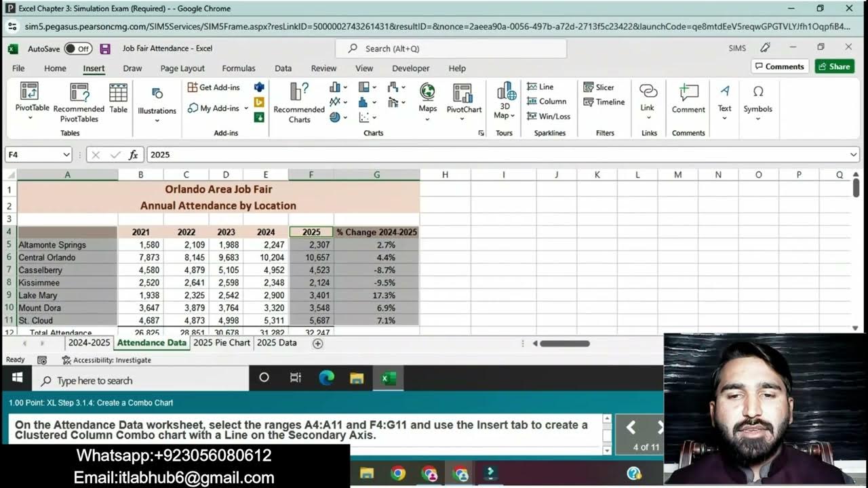868x488 pixels.
Task: Switch to the View tab
Action: pyautogui.click(x=364, y=68)
